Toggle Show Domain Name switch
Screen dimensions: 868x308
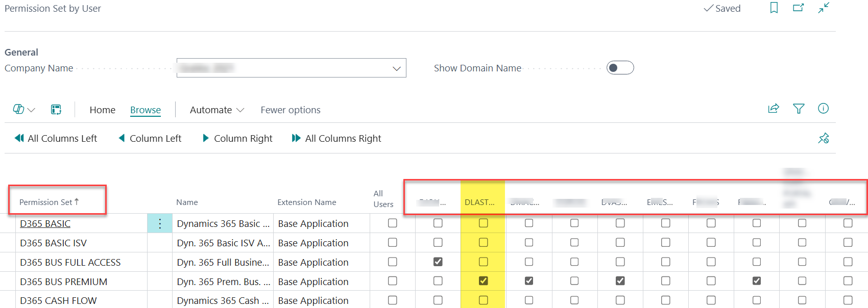(x=620, y=68)
